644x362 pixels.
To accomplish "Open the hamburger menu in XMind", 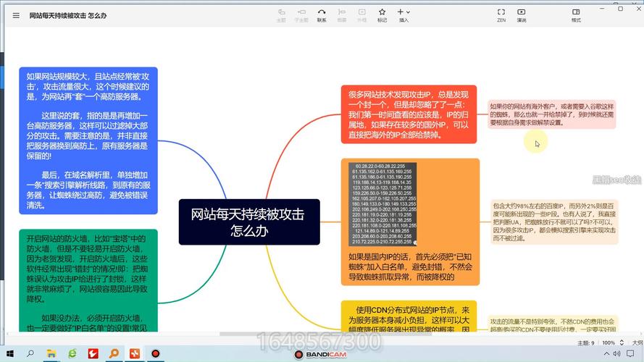I will (x=16, y=16).
